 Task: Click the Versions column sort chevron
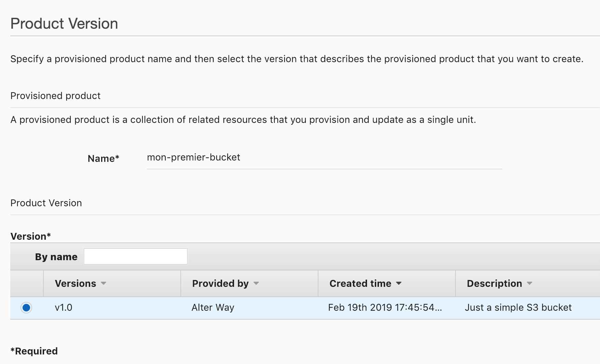pyautogui.click(x=104, y=284)
